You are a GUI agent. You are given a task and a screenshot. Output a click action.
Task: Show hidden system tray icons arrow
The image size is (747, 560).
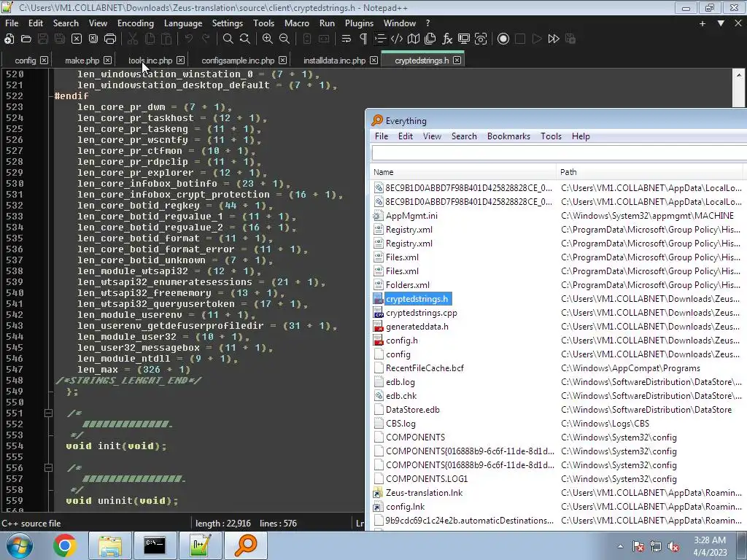click(620, 546)
